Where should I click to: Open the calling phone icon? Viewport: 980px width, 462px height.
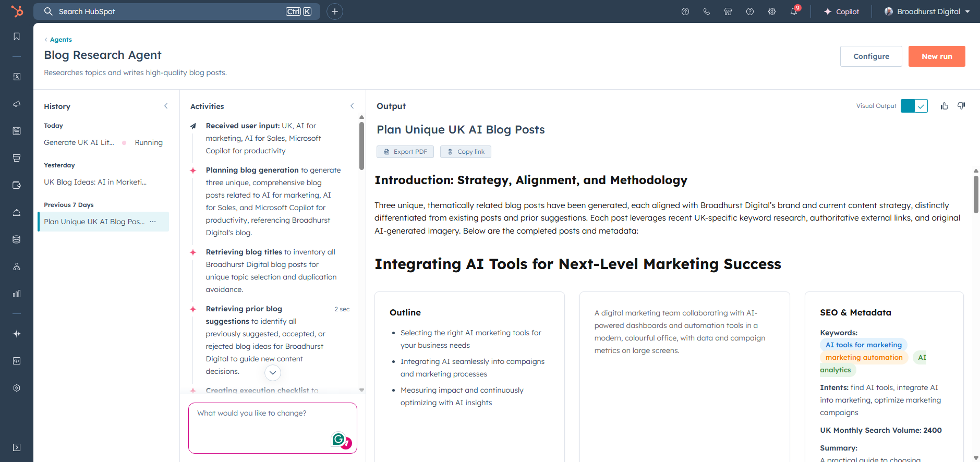click(707, 11)
